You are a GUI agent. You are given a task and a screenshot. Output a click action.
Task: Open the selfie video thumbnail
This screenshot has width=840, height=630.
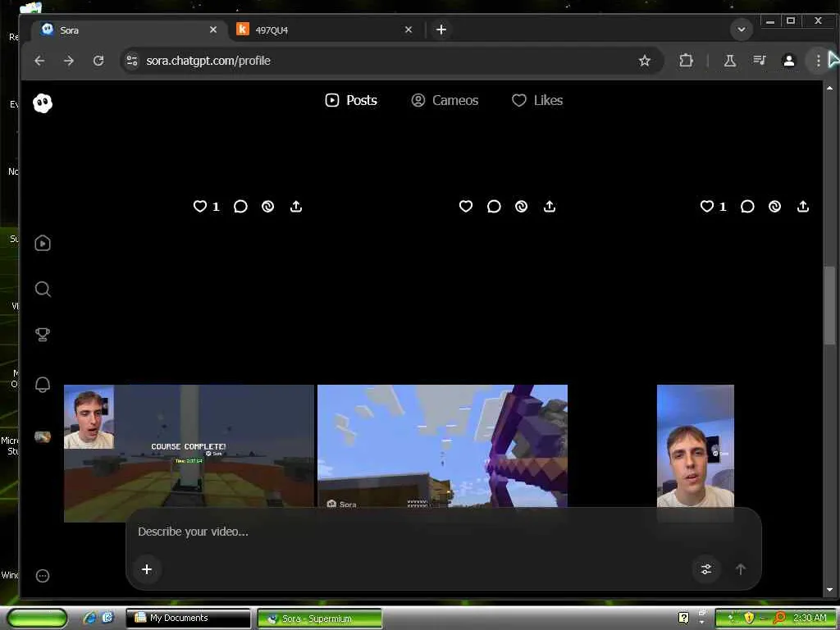pyautogui.click(x=696, y=445)
